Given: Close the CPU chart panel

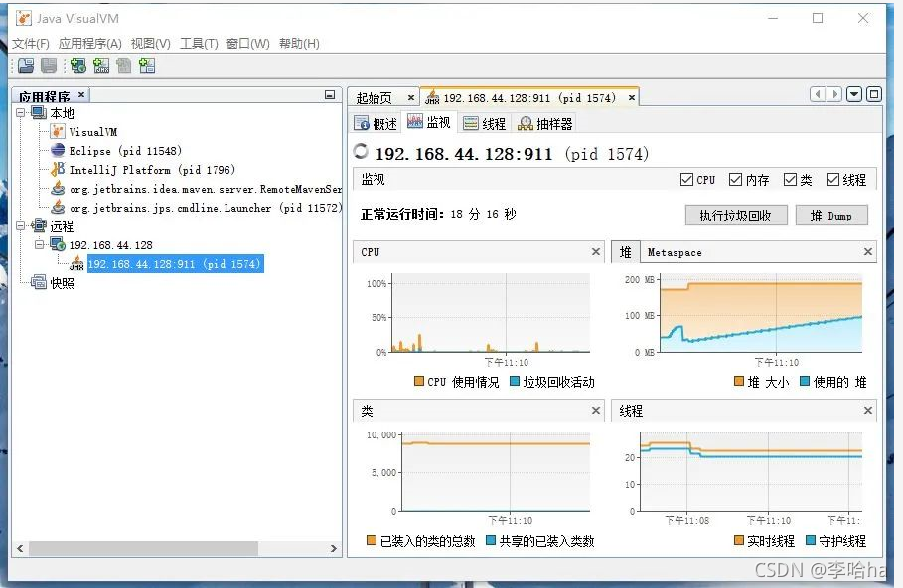Looking at the screenshot, I should 596,251.
